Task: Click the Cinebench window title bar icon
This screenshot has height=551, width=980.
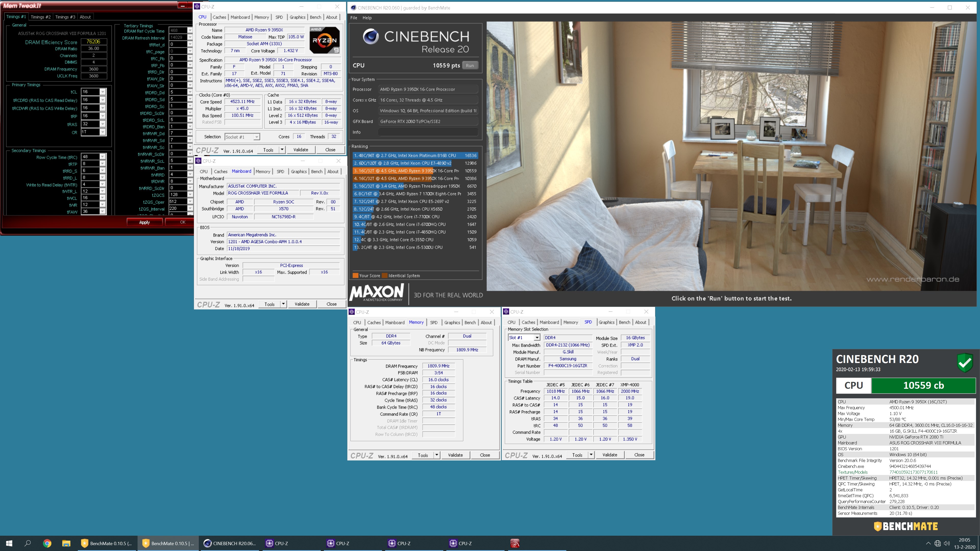Action: [353, 7]
